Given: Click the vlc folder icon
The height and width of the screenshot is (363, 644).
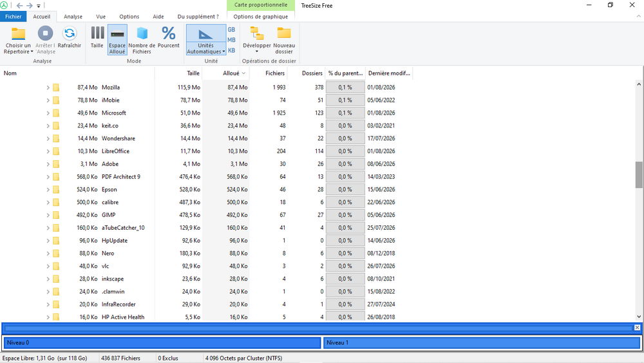Looking at the screenshot, I should [56, 266].
